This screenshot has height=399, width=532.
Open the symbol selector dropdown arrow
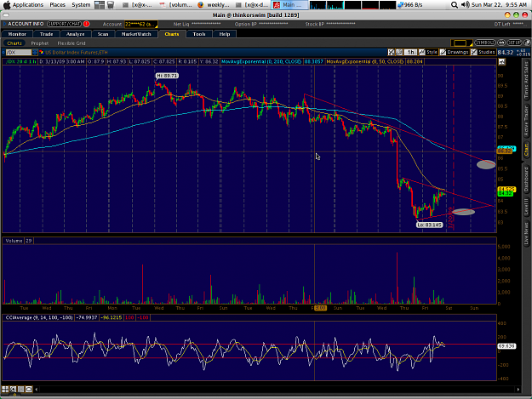[x=35, y=52]
